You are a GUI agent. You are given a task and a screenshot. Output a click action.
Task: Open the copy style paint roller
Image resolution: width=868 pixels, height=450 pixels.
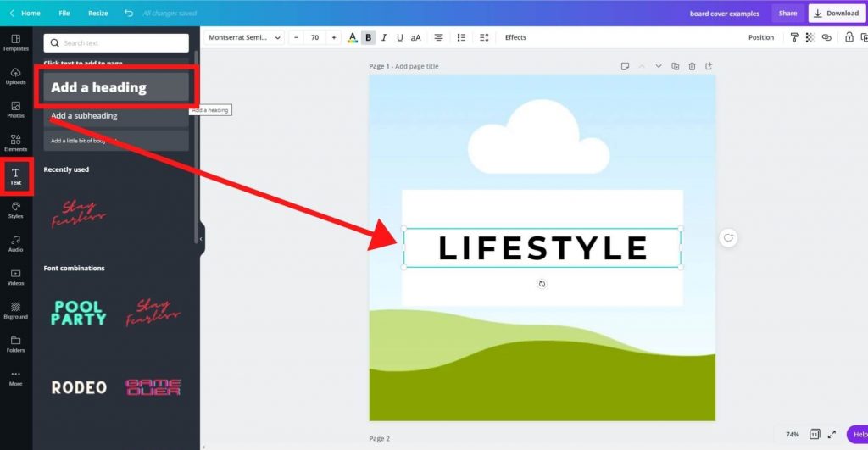[x=794, y=37]
